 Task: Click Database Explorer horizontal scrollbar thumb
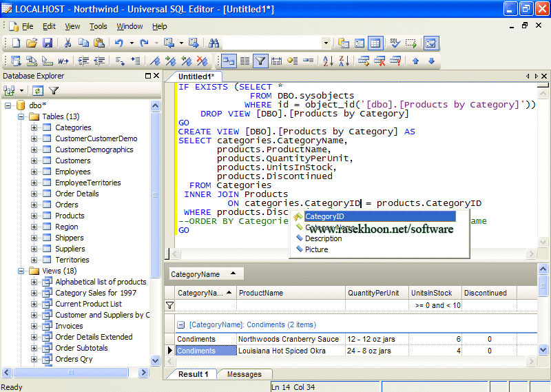tap(71, 372)
